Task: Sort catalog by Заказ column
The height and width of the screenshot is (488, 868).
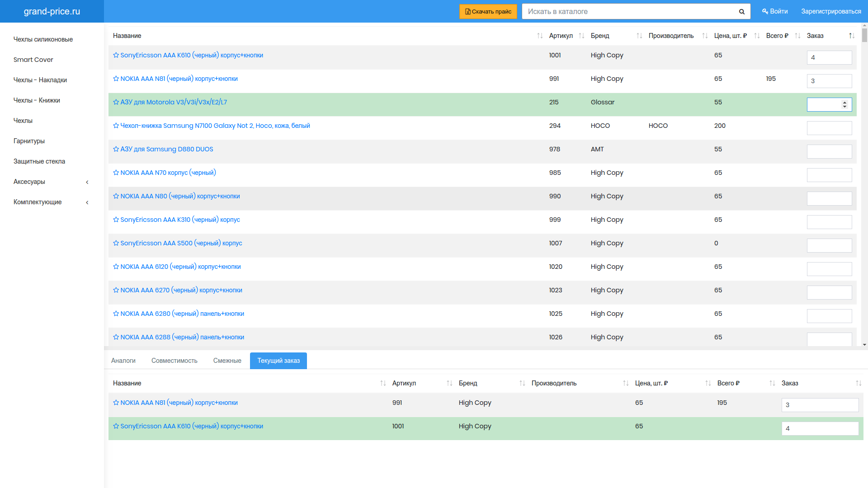Action: [x=852, y=36]
